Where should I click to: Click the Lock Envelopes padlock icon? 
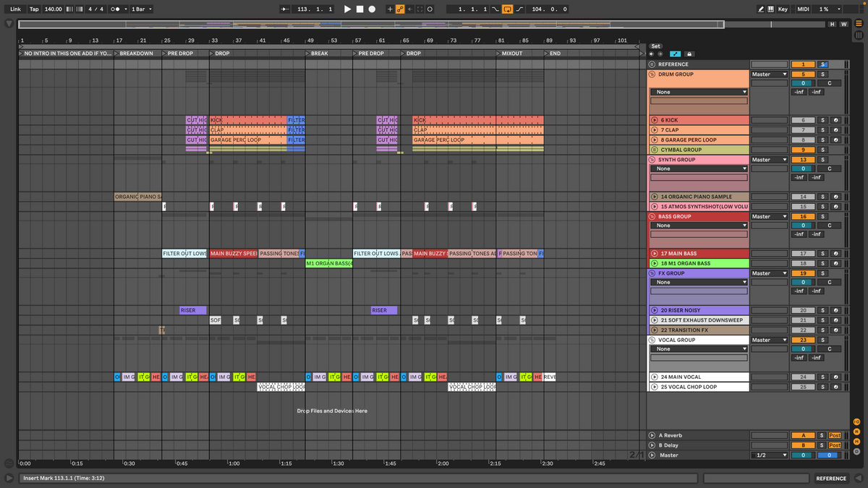[x=689, y=53]
